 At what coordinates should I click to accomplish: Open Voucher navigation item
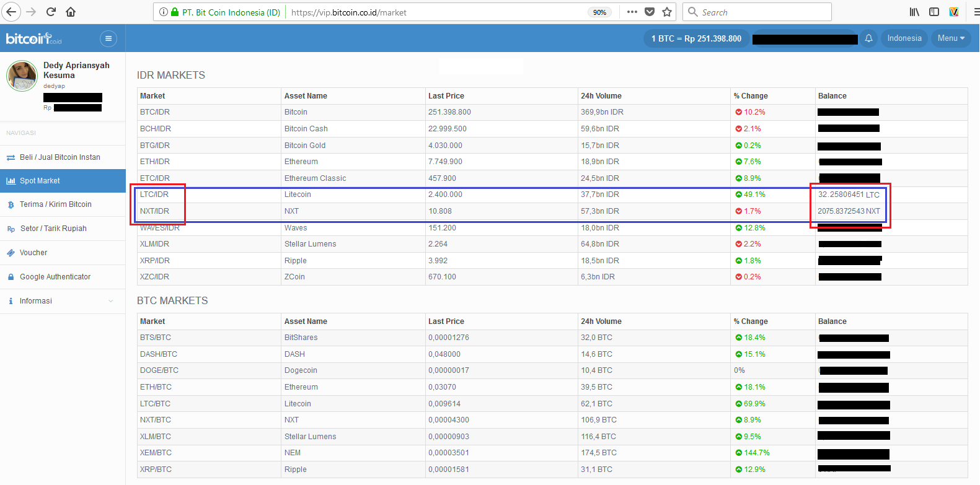[x=63, y=253]
